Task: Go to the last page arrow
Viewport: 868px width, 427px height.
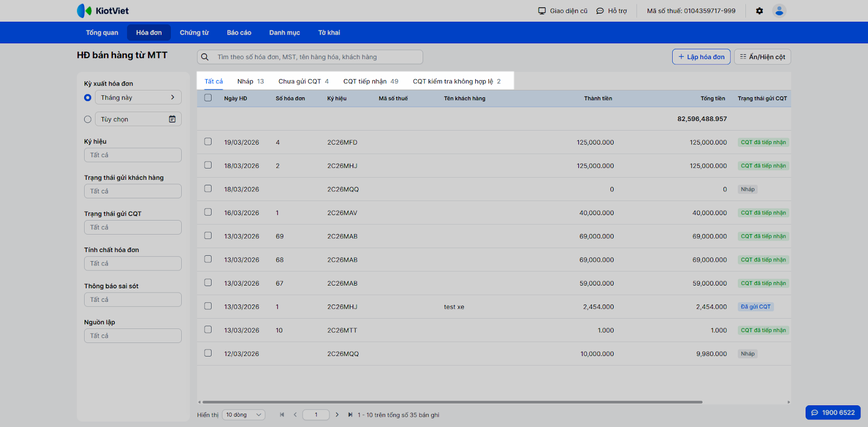Action: point(350,415)
